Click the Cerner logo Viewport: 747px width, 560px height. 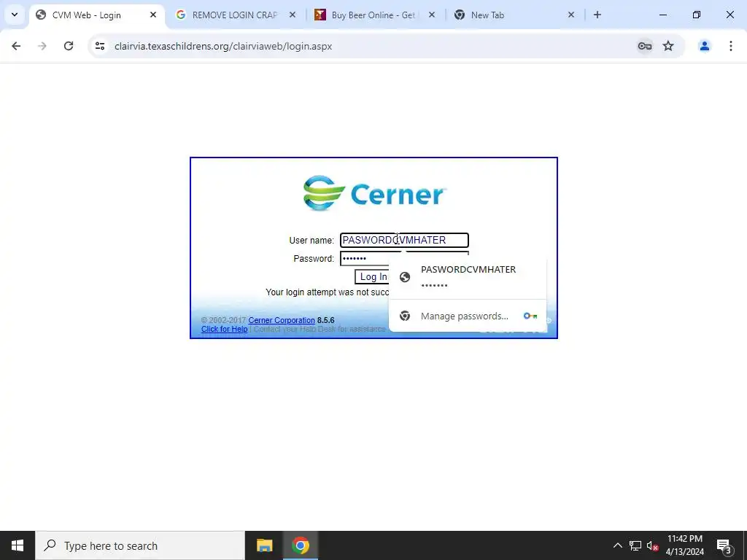pos(374,193)
